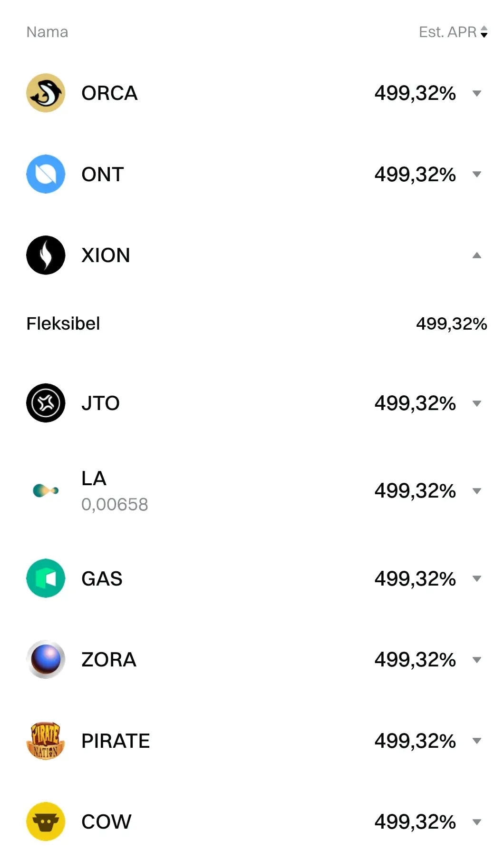Click the LA token icon
This screenshot has width=504, height=851.
coord(46,490)
